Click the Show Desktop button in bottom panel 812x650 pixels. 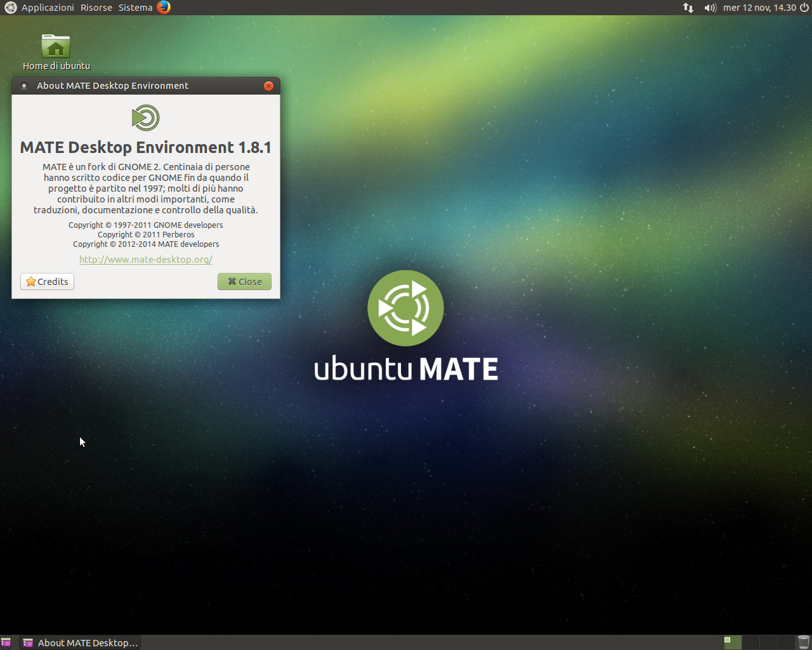point(6,642)
